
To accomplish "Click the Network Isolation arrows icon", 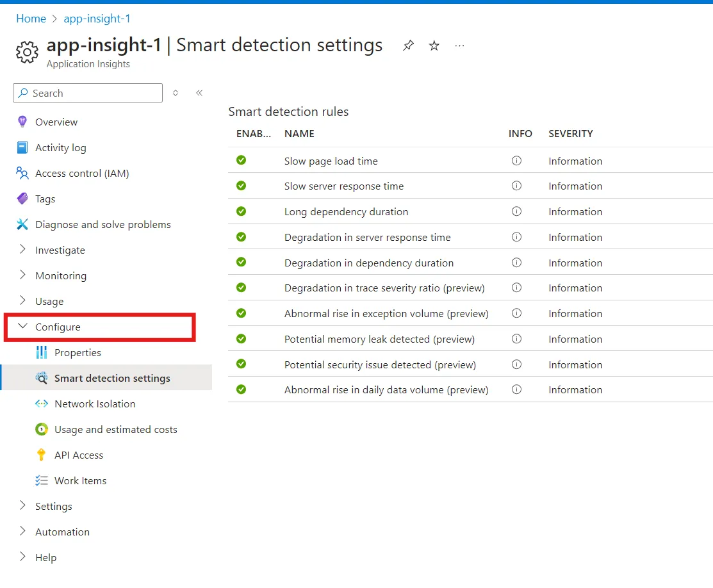I will (x=42, y=404).
